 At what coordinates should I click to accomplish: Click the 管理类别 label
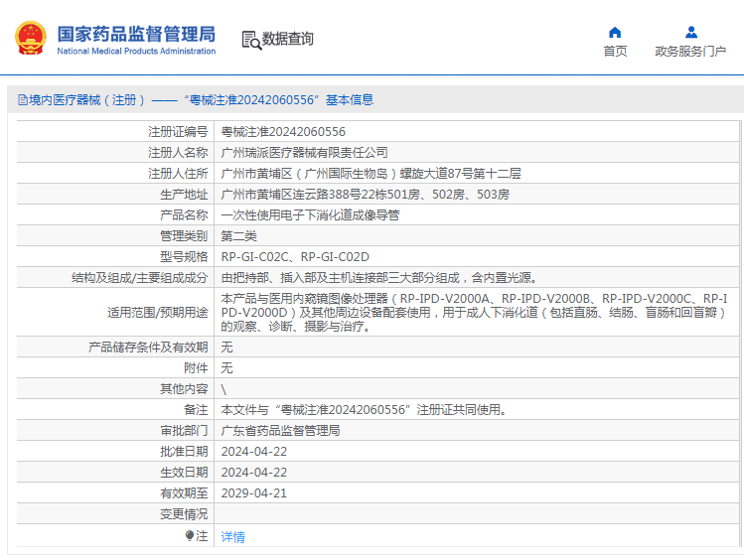(x=184, y=236)
